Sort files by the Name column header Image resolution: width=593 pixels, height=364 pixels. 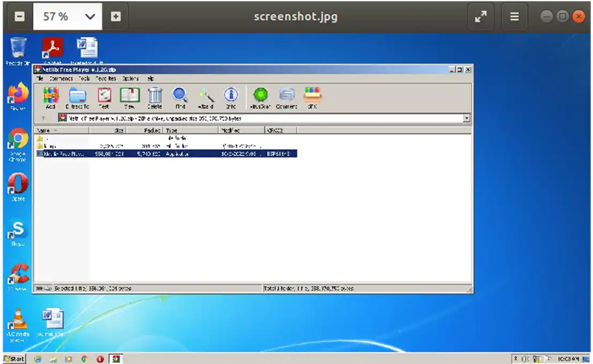pos(62,131)
